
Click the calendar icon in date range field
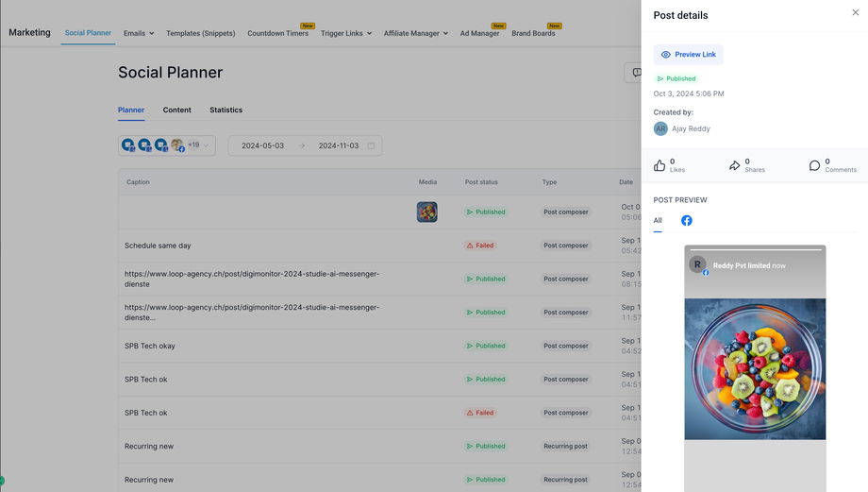371,145
